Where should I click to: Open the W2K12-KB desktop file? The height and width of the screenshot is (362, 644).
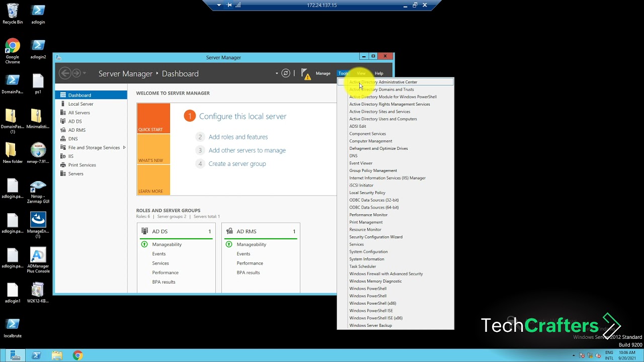click(38, 293)
